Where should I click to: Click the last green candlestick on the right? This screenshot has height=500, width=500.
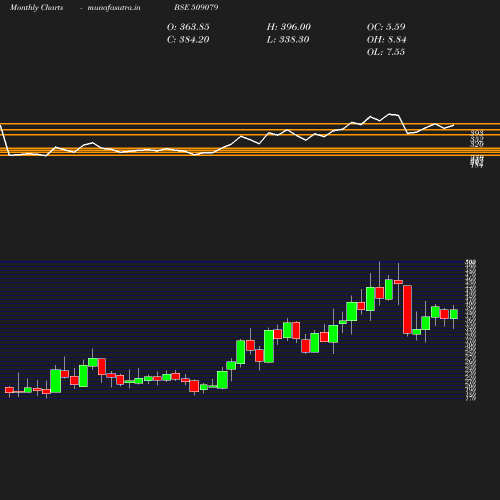454,314
